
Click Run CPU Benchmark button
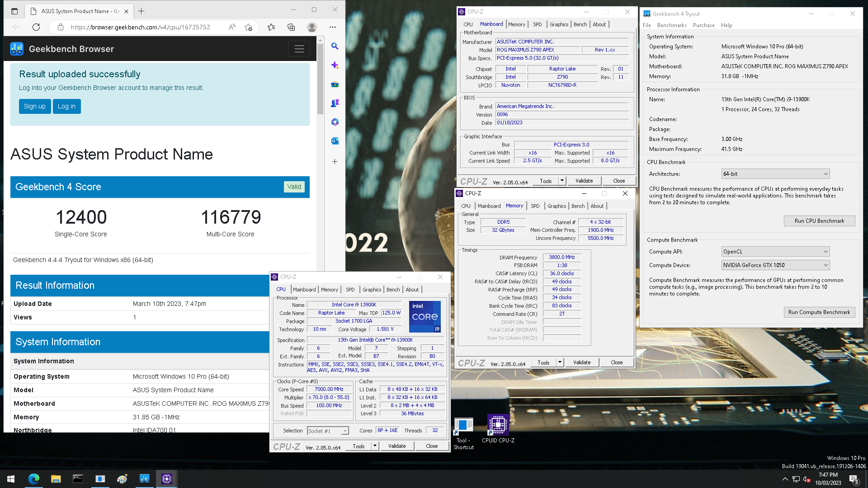(819, 221)
